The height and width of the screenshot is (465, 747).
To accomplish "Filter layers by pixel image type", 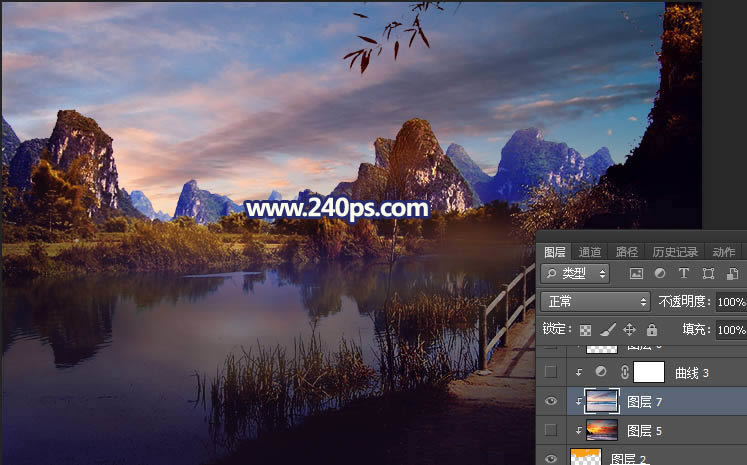I will tap(636, 273).
